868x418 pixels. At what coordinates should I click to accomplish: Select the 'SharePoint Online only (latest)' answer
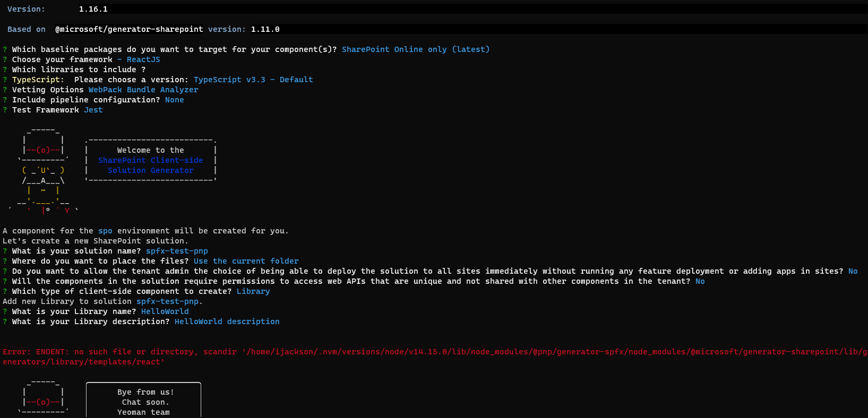click(x=416, y=49)
